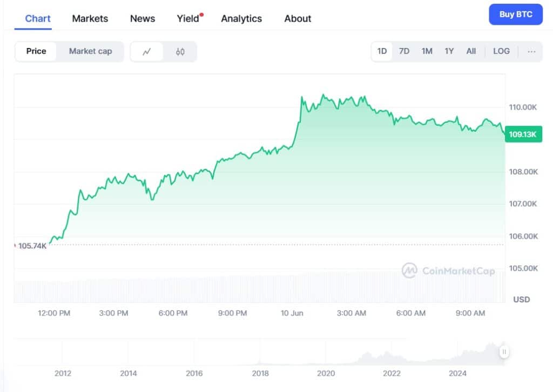Click the 105.74K opening price label

point(32,246)
